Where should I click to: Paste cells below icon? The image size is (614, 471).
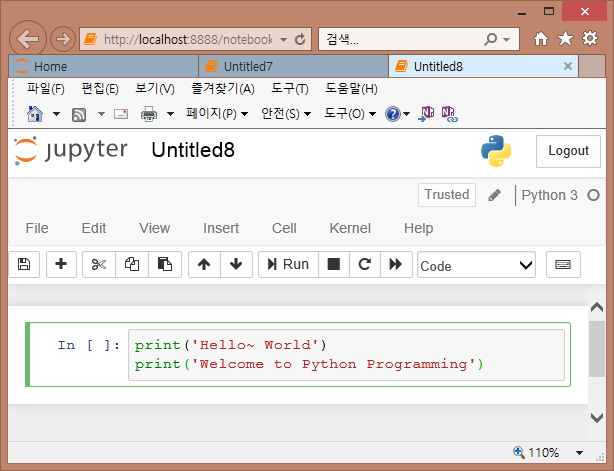tap(165, 264)
